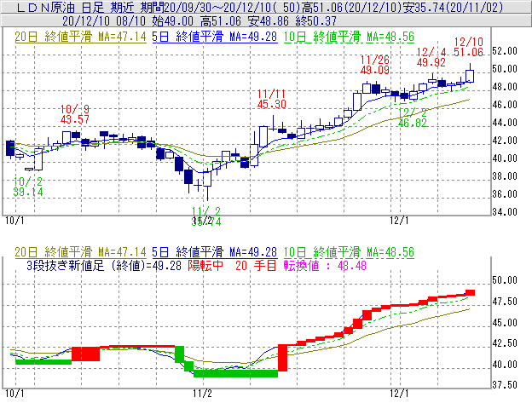The image size is (532, 403).
Task: Click the 陽転中 status text
Action: coord(205,265)
